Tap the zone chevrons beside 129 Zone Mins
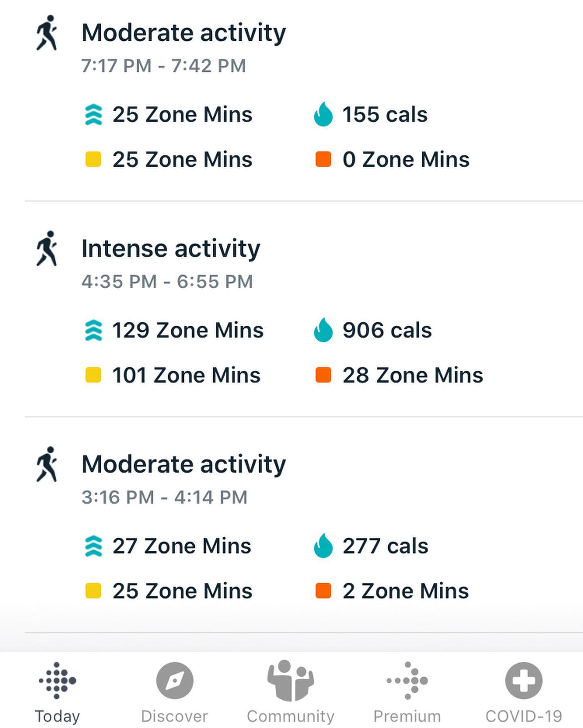The image size is (583, 728). tap(94, 330)
